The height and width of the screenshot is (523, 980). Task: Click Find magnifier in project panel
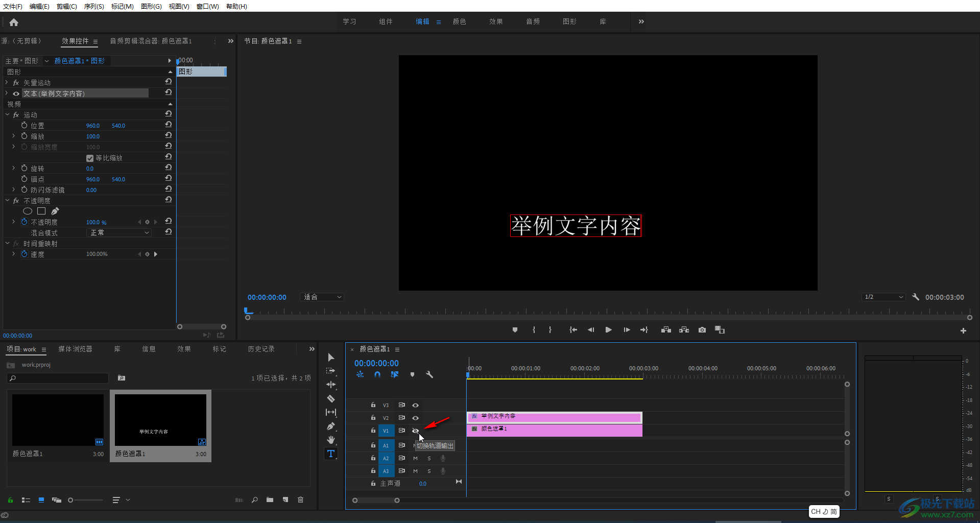click(x=254, y=500)
